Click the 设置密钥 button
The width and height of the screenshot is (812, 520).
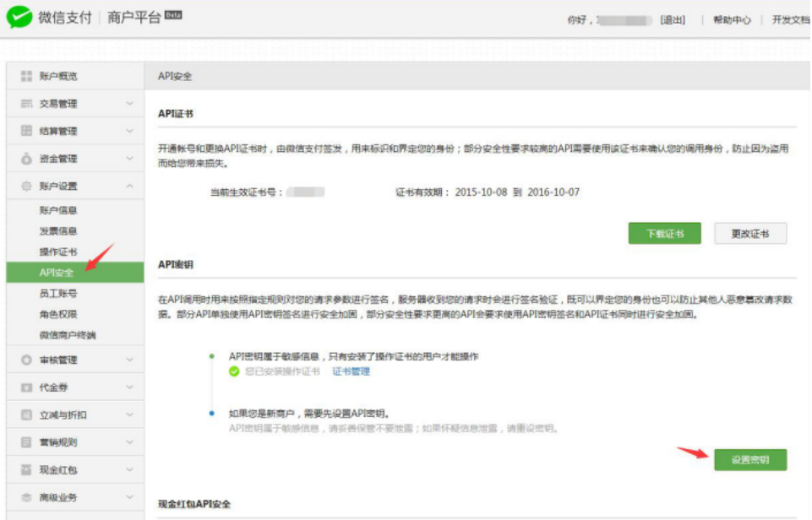coord(750,460)
